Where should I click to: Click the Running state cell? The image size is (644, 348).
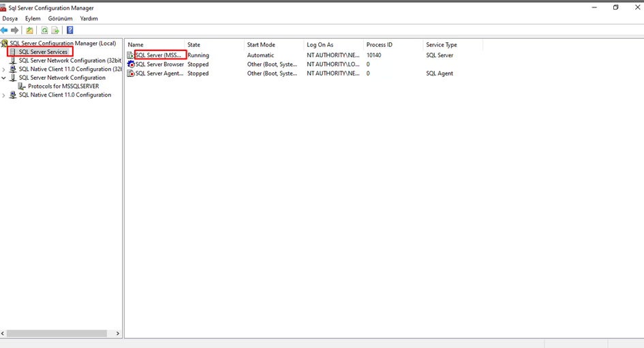click(x=198, y=55)
